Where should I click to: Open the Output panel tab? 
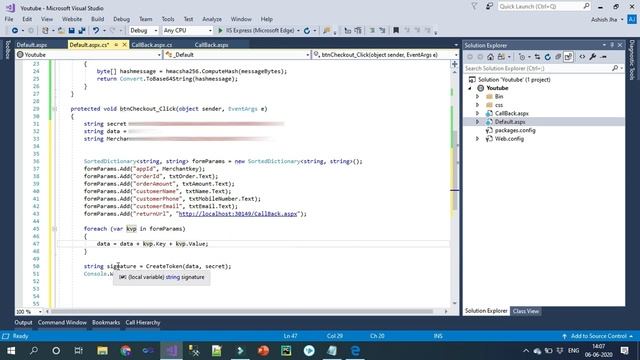coord(23,322)
